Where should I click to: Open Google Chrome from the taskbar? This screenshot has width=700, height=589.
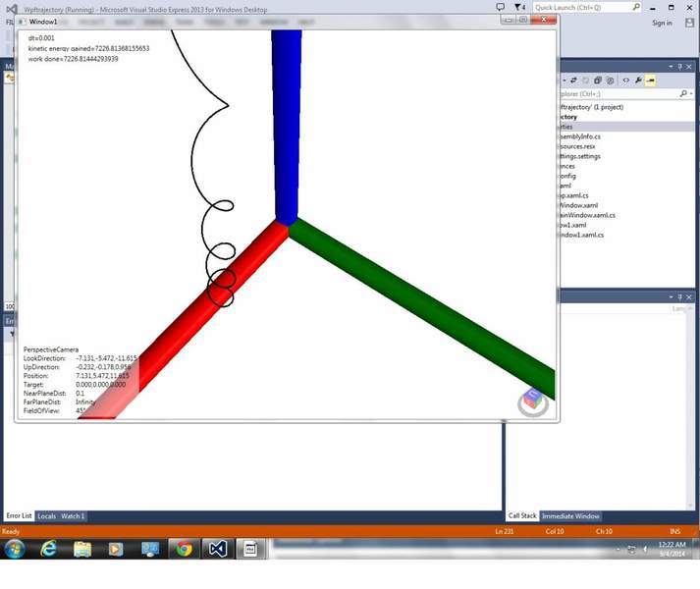[x=183, y=549]
